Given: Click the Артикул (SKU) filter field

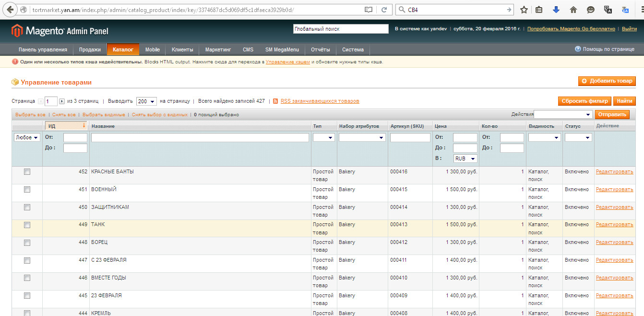Looking at the screenshot, I should pyautogui.click(x=410, y=137).
